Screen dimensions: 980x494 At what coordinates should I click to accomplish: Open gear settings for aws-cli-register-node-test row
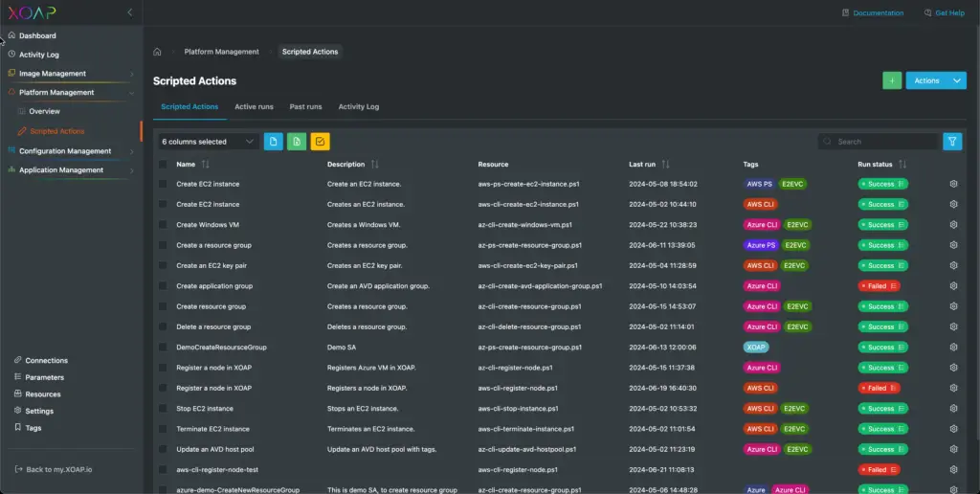pyautogui.click(x=953, y=470)
